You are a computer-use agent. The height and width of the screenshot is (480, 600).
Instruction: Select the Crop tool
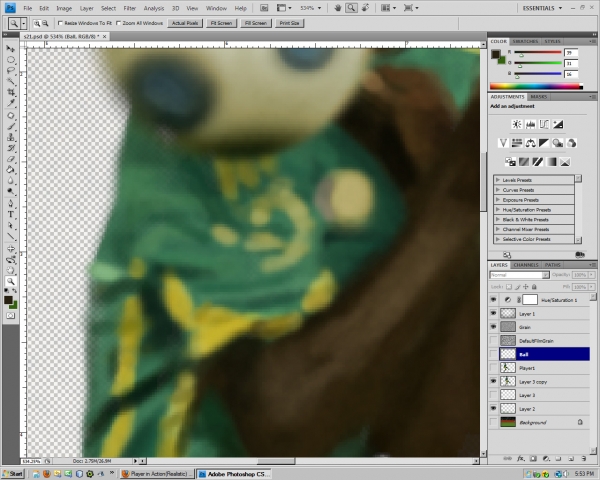pyautogui.click(x=10, y=92)
